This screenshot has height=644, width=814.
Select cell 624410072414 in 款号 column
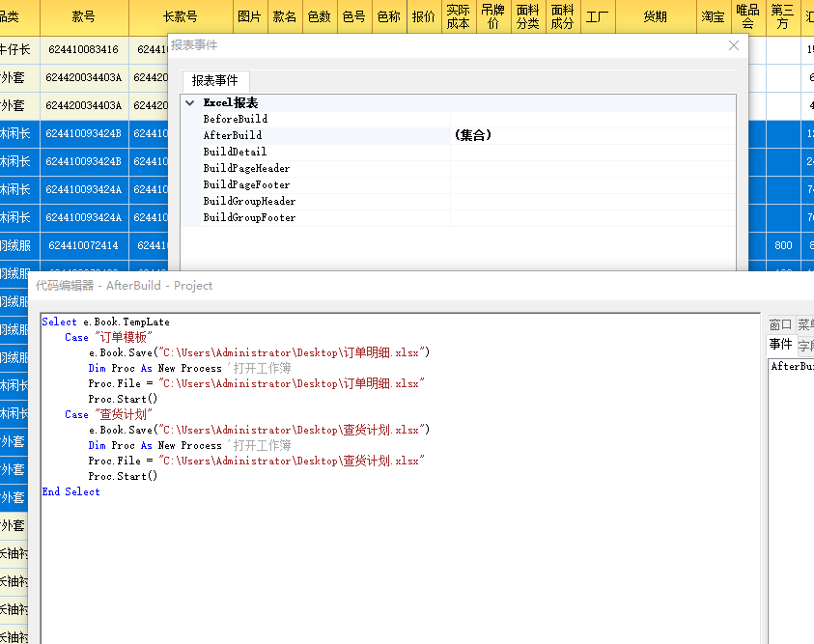tap(84, 246)
